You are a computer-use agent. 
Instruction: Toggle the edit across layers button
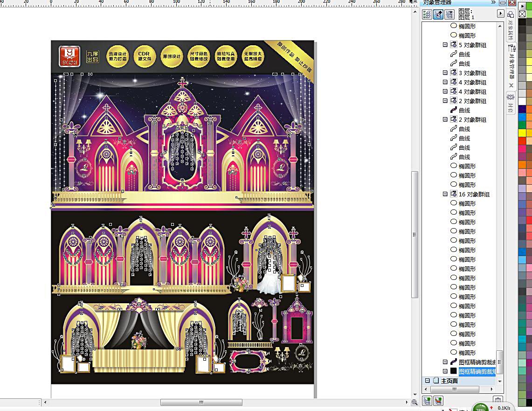click(438, 14)
